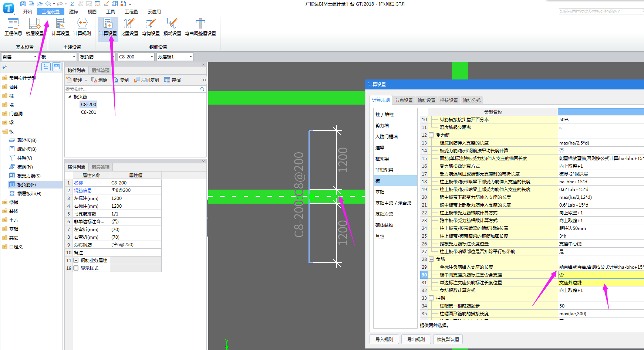Click the 搜索构件 search input field
644x350 pixels.
[x=131, y=89]
